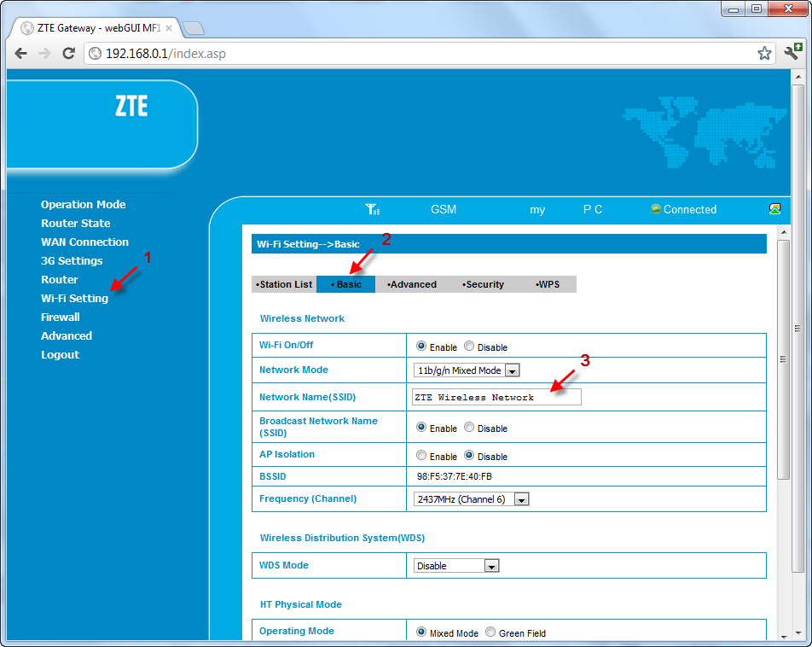The height and width of the screenshot is (647, 812).
Task: Open a new browser tab
Action: click(194, 28)
